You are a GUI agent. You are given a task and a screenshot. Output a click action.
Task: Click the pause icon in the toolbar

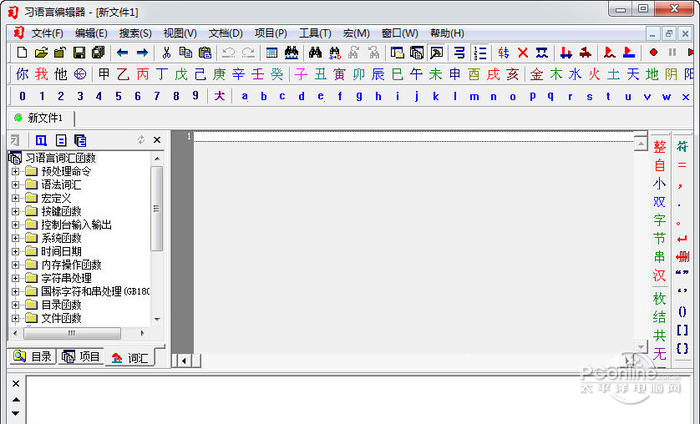(x=672, y=53)
